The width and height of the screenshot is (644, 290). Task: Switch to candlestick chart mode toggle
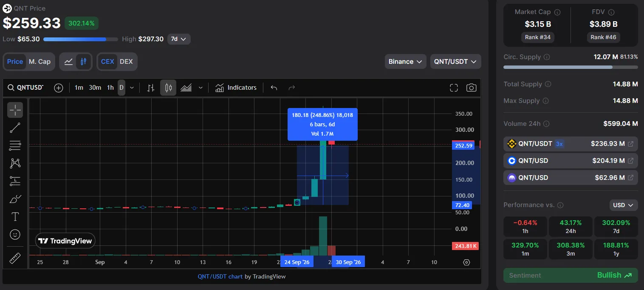pos(84,62)
